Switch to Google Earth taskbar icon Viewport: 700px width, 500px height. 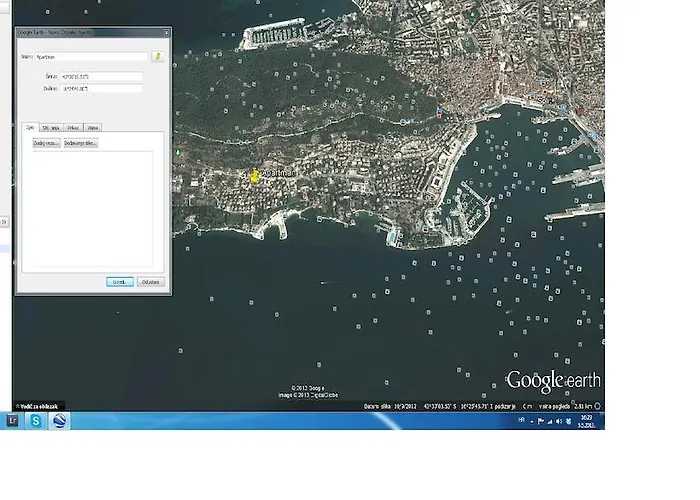coord(60,421)
